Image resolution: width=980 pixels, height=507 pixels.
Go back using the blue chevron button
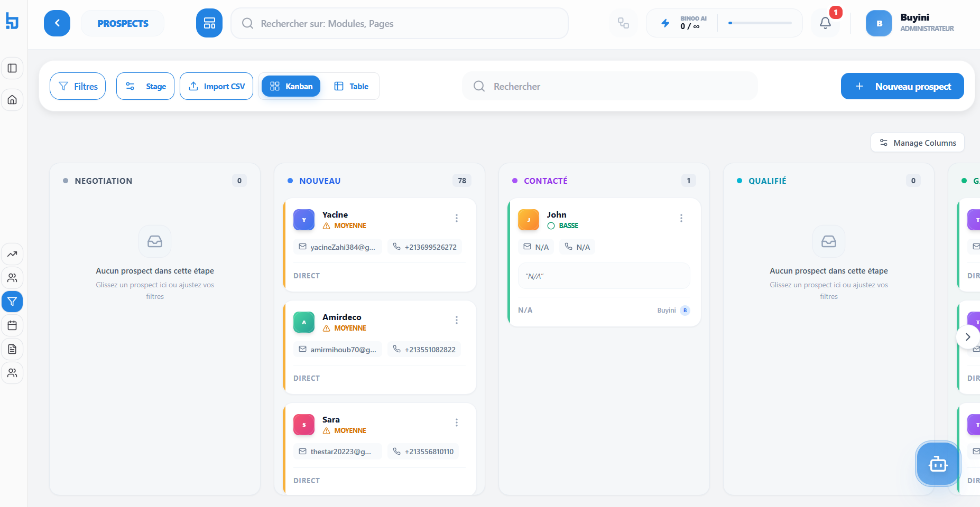[x=57, y=23]
